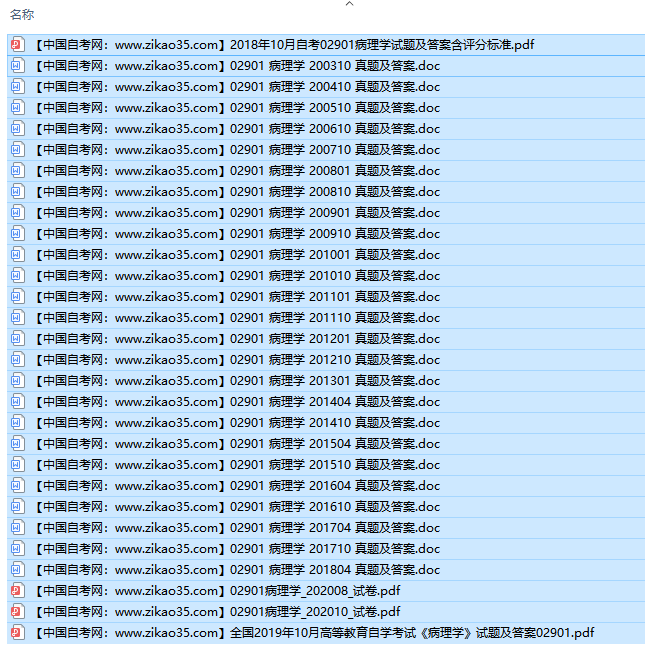
Task: Select file name 02901 病理学 200910 真题及答案.doc
Action: (x=335, y=234)
